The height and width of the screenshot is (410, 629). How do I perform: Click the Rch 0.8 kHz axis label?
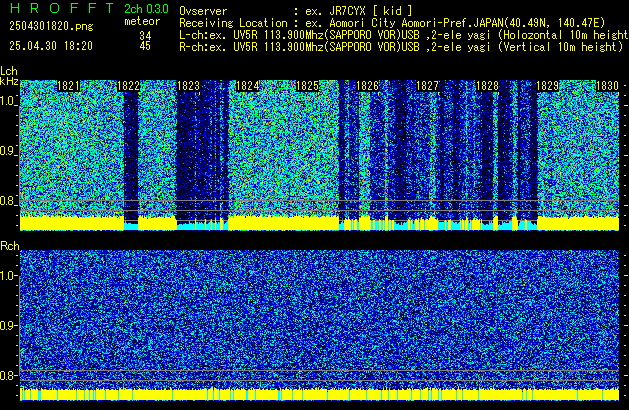point(8,375)
